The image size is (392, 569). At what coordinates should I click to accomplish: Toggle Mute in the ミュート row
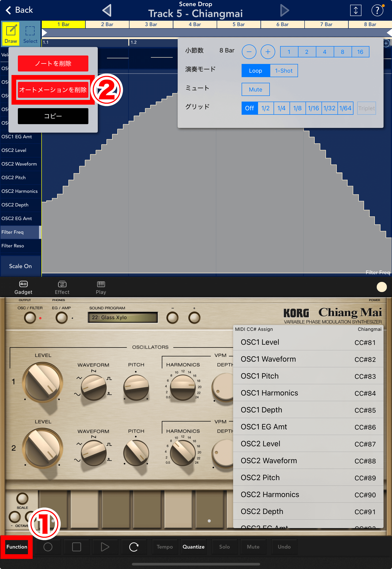(x=255, y=89)
